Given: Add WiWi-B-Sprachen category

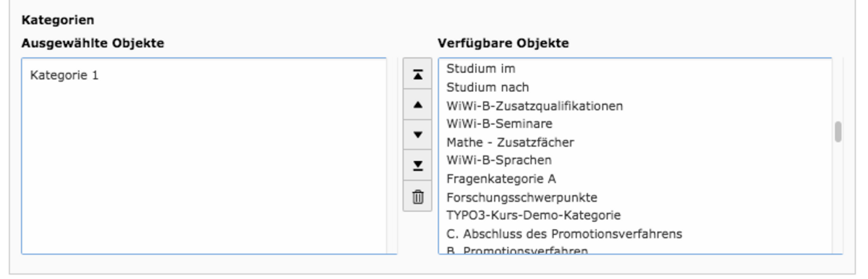Looking at the screenshot, I should (634, 160).
